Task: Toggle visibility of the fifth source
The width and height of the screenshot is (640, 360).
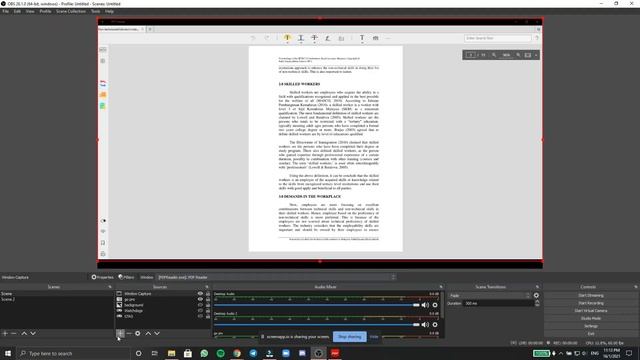Action: [200, 316]
